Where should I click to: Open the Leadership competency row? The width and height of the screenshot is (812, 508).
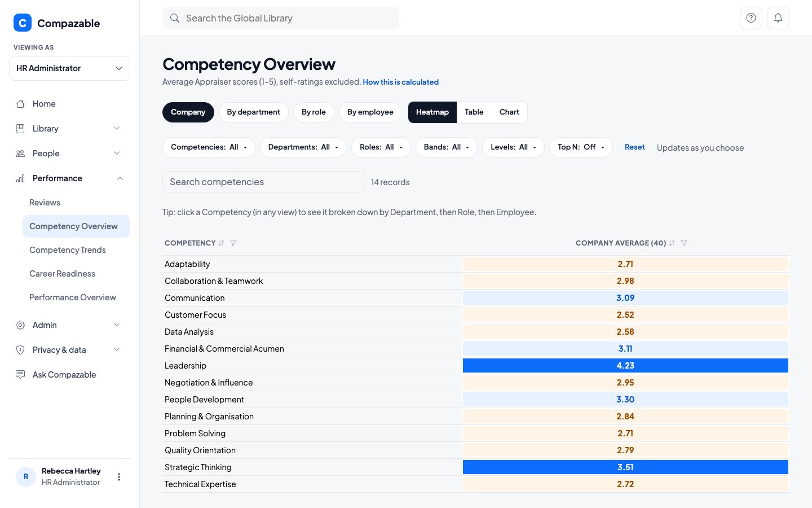click(475, 366)
